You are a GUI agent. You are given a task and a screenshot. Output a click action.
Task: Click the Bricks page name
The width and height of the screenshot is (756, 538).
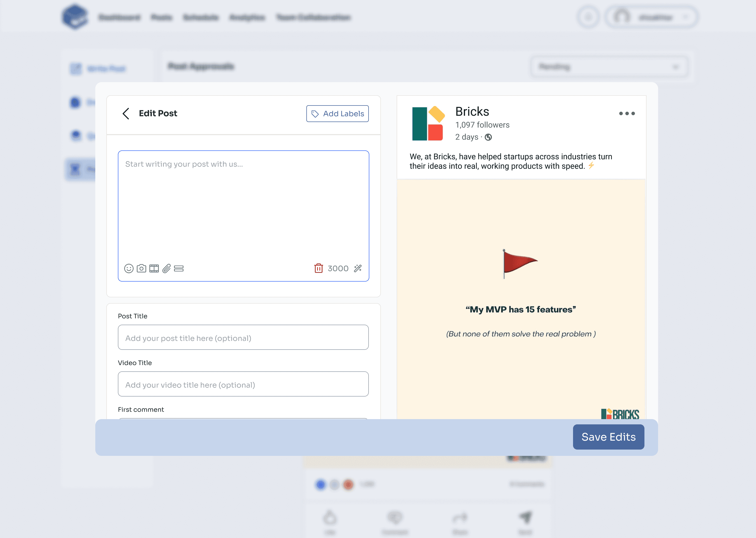click(x=472, y=112)
